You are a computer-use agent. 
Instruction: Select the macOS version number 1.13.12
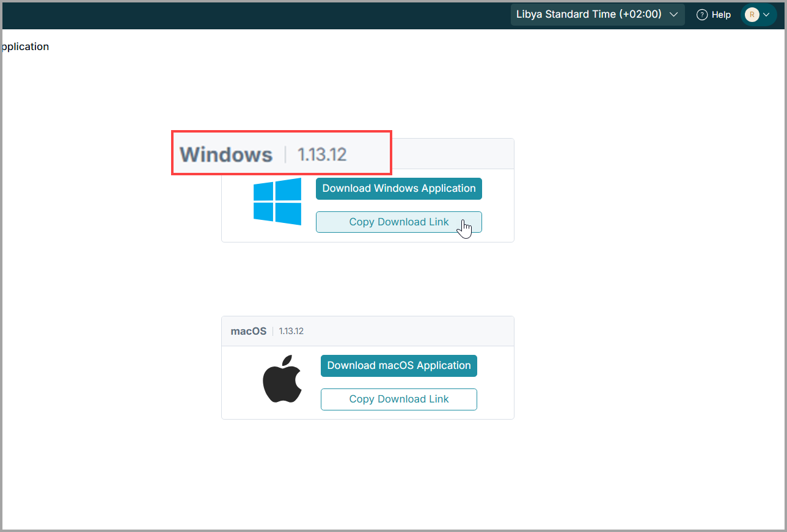(291, 331)
